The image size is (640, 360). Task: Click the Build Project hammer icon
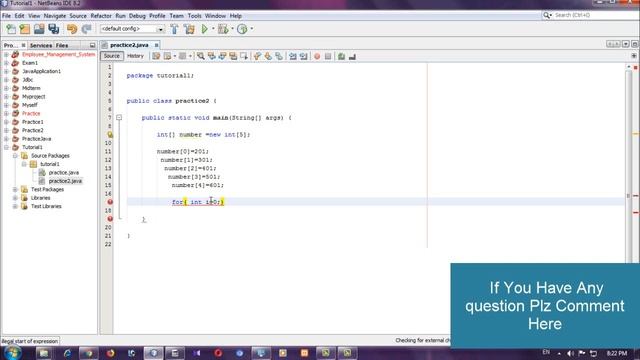(x=174, y=29)
